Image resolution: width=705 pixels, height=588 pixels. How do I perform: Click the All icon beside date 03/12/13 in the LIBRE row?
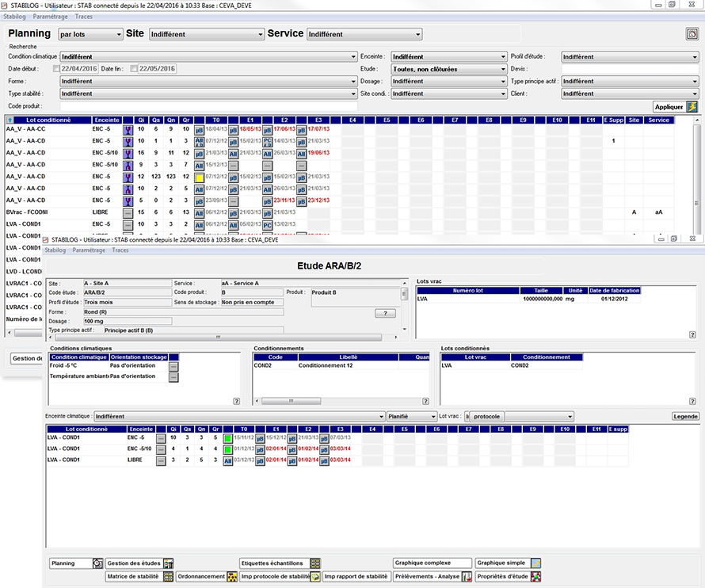pos(228,460)
